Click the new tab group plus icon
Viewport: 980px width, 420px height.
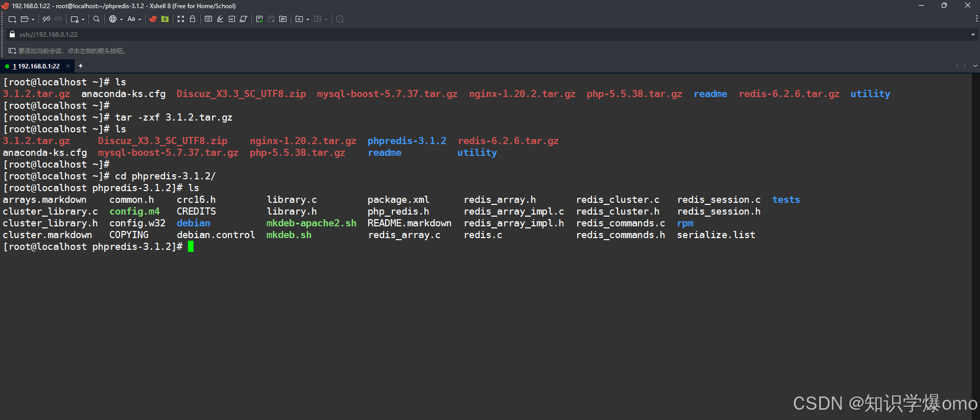pos(299,19)
